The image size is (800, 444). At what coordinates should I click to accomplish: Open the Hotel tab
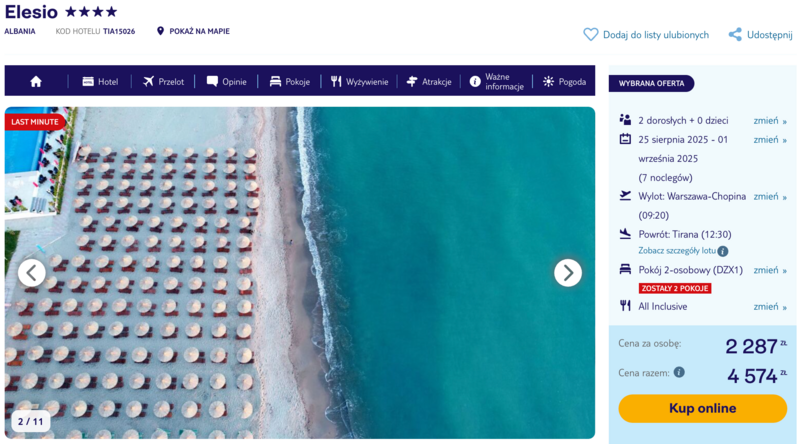tap(100, 82)
